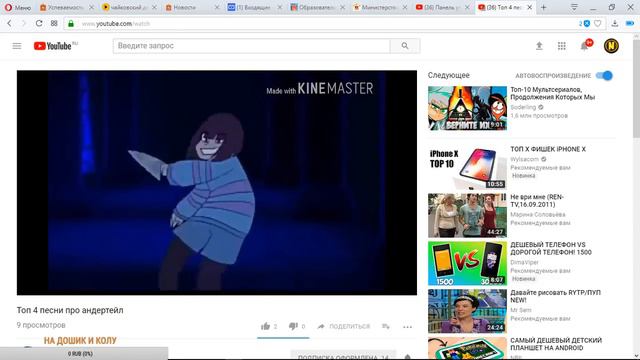Click the add to playlist icon
The height and width of the screenshot is (360, 640).
(x=386, y=326)
